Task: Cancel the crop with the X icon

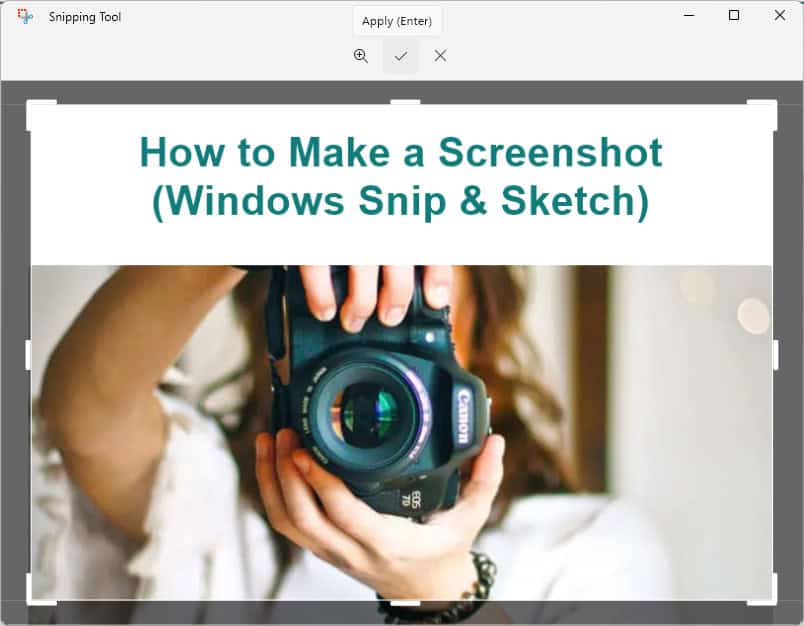Action: tap(440, 56)
